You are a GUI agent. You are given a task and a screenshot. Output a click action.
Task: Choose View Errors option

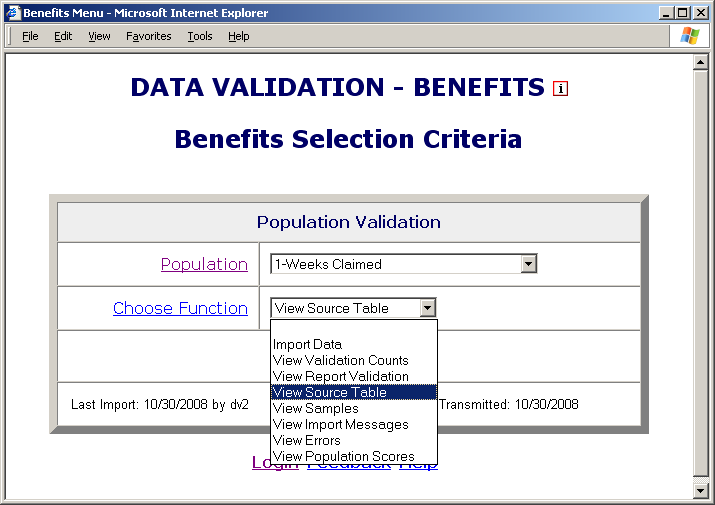pyautogui.click(x=354, y=440)
